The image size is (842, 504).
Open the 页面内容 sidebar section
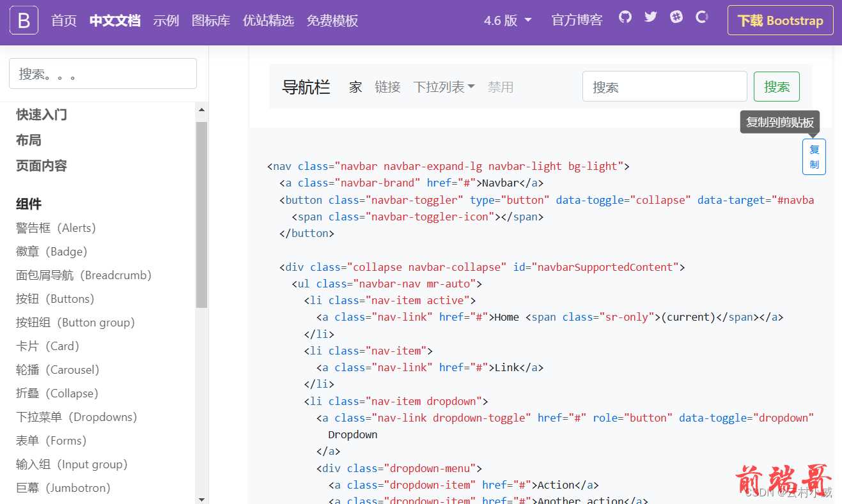click(x=42, y=165)
